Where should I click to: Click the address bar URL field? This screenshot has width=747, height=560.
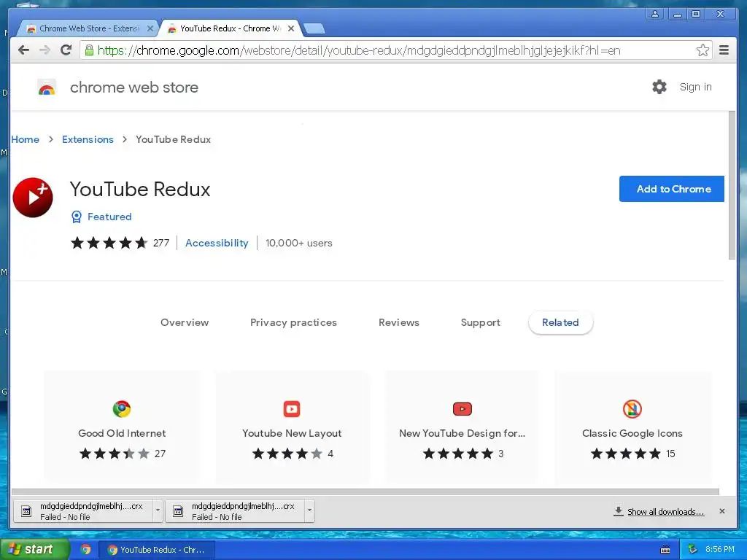pyautogui.click(x=395, y=50)
